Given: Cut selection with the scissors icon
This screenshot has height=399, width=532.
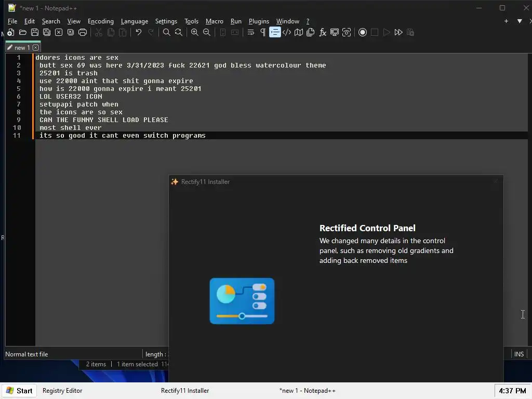Looking at the screenshot, I should click(x=99, y=32).
